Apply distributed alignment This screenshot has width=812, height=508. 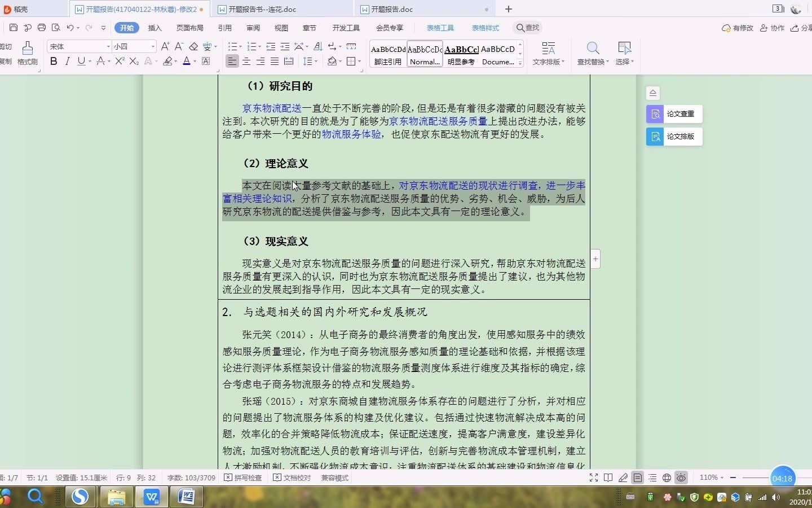(289, 61)
